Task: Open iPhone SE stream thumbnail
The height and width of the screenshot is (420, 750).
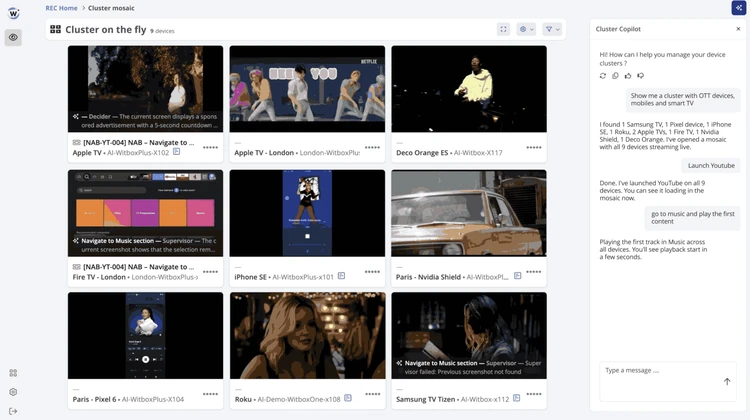Action: 307,213
